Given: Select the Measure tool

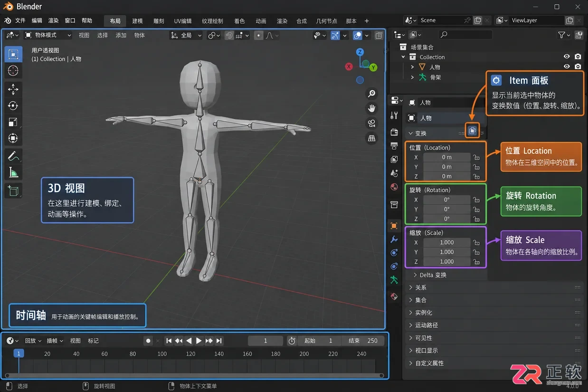Looking at the screenshot, I should (x=13, y=172).
